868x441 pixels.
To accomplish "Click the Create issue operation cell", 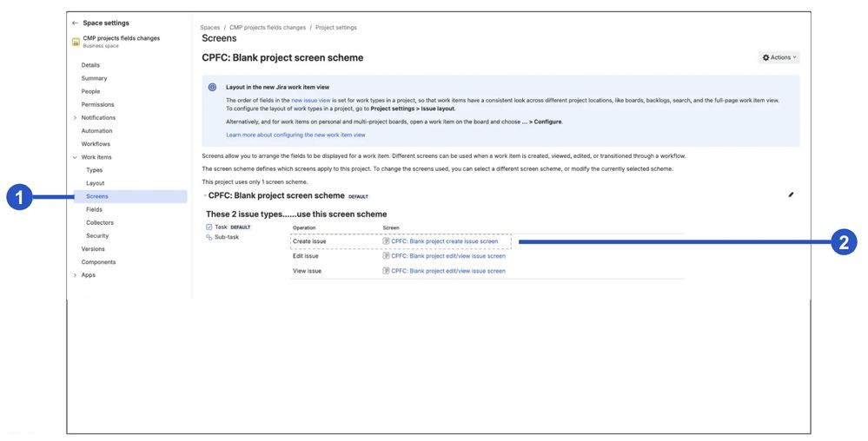I will point(309,241).
